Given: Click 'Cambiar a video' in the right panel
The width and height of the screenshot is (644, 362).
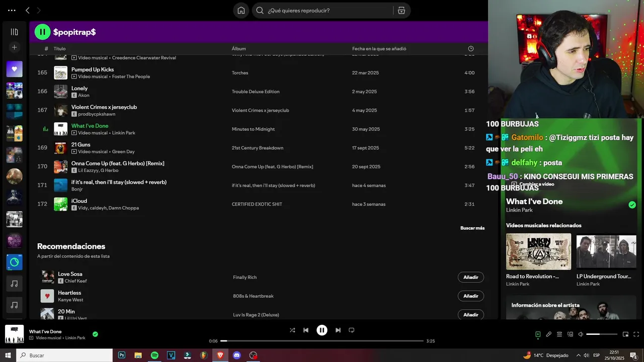Looking at the screenshot, I should click(533, 184).
